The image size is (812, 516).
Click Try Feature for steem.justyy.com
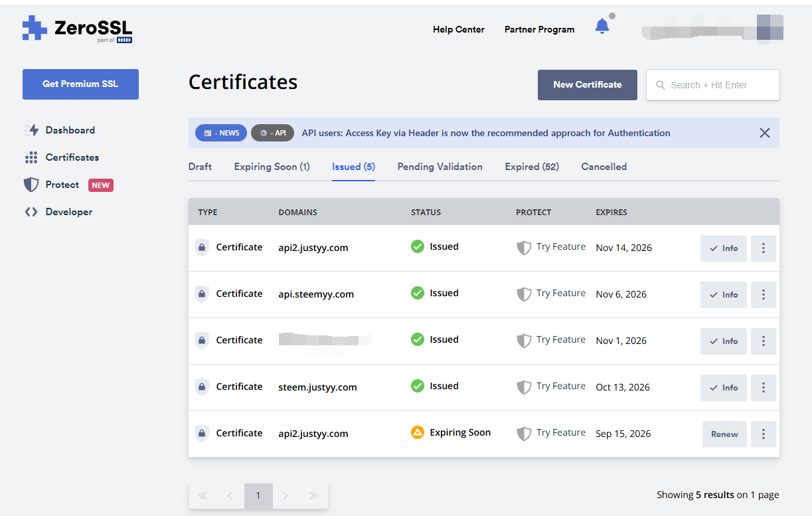tap(561, 386)
